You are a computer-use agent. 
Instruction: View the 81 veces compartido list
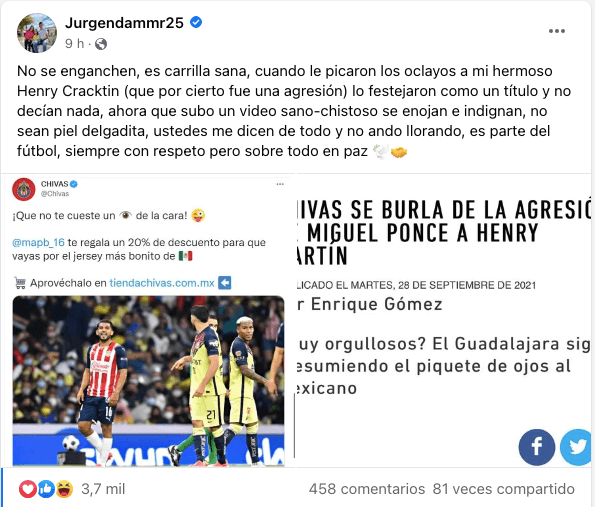click(504, 489)
